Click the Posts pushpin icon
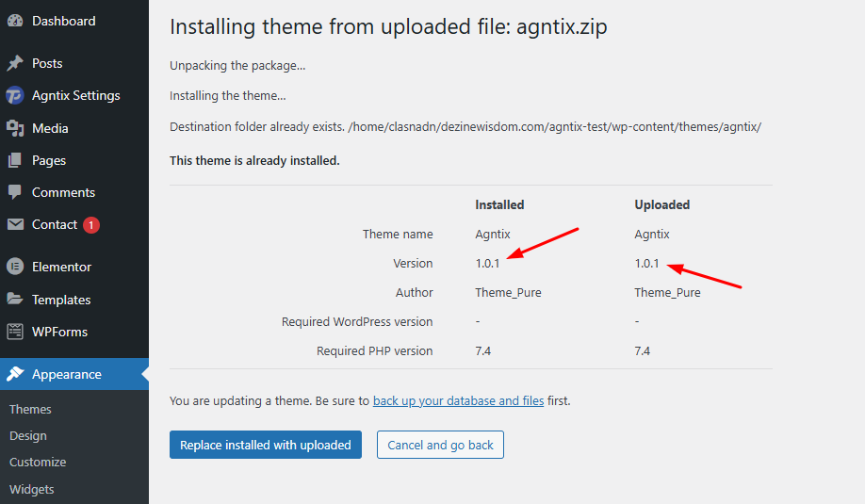Viewport: 865px width, 504px height. coord(15,63)
